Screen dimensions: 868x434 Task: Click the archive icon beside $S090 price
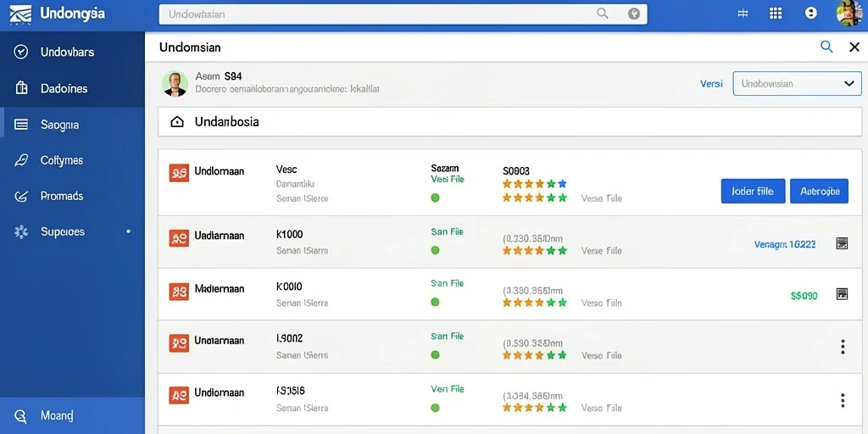point(842,294)
